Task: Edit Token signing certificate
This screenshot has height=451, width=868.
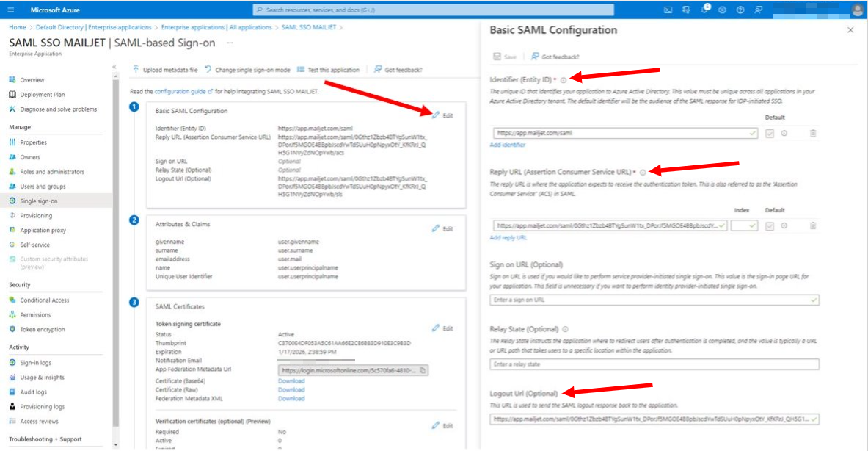Action: point(442,328)
